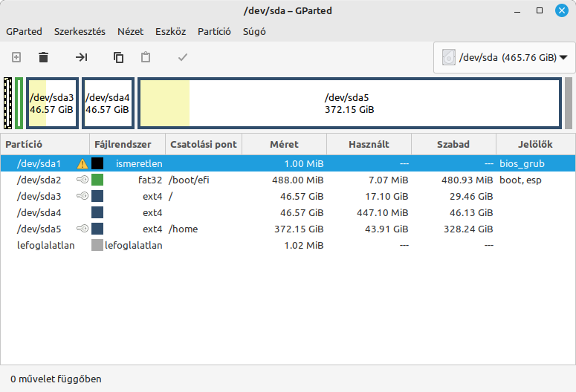Click the 447.10 MiB used cell
576x392 pixels.
pos(383,212)
